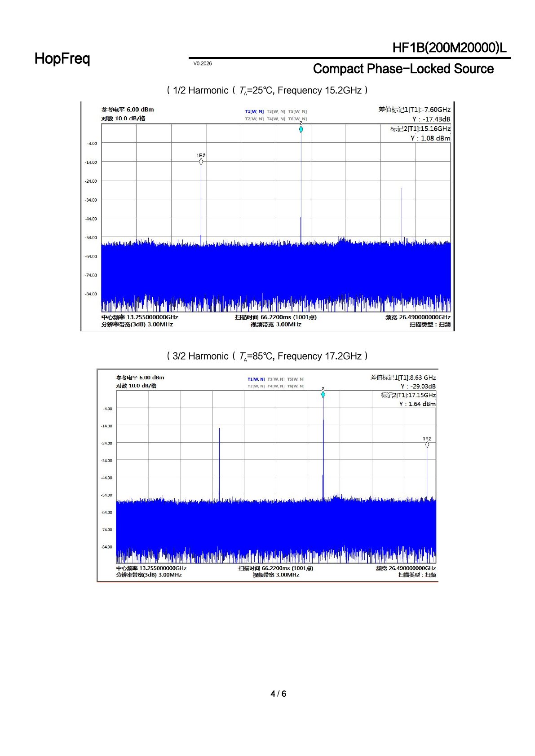Click delta marker readout -7.60GHz
The image size is (535, 756).
[414, 110]
